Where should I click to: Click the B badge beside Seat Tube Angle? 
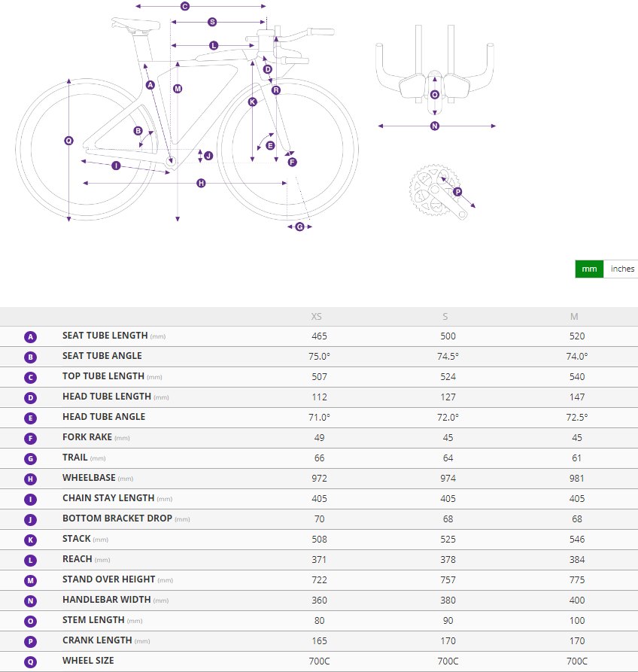[30, 357]
